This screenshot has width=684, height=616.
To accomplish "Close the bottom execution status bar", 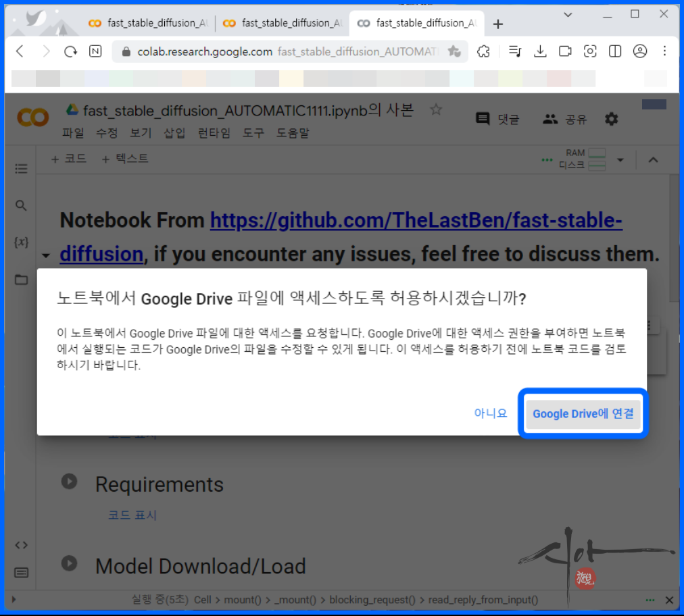I will 669,600.
